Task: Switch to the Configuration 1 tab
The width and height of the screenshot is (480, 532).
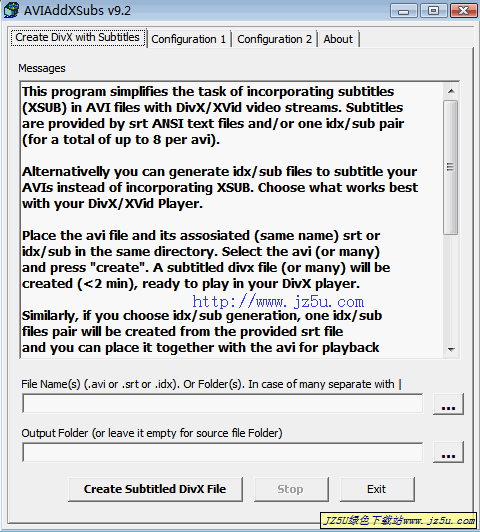Action: pyautogui.click(x=189, y=39)
